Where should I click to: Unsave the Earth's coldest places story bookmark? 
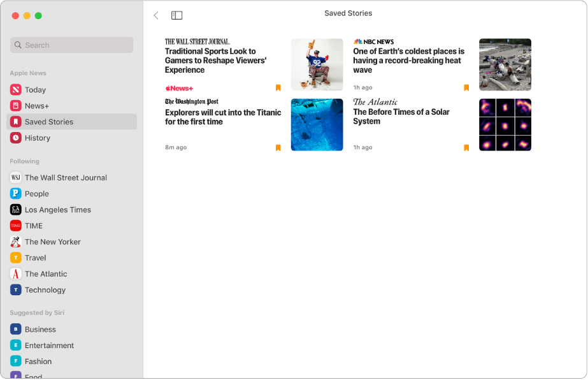point(466,88)
